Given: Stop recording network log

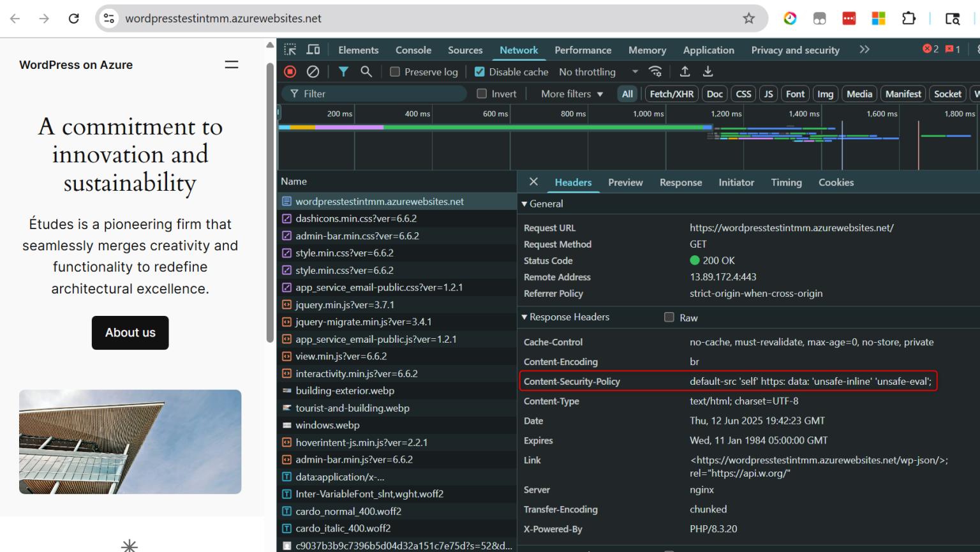Looking at the screenshot, I should [x=290, y=71].
